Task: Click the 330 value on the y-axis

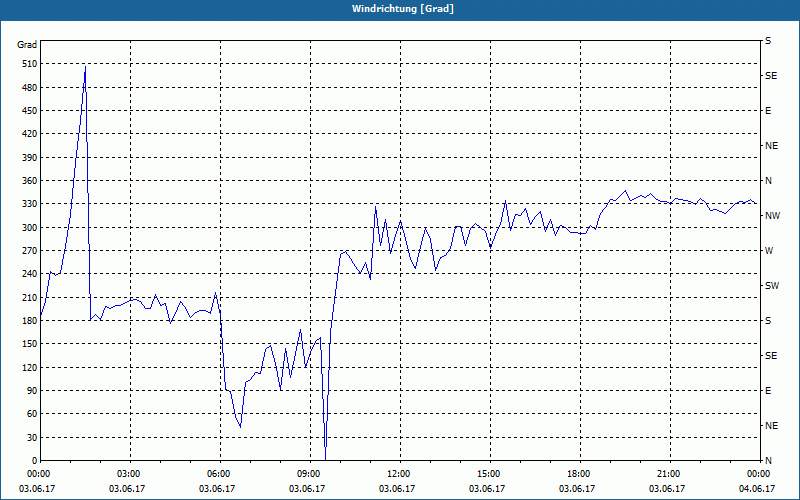Action: [x=30, y=204]
